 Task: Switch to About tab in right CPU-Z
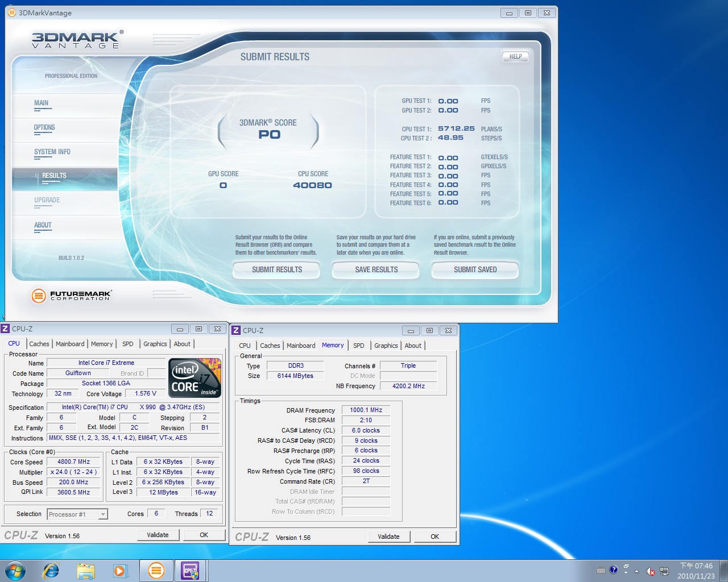coord(413,346)
